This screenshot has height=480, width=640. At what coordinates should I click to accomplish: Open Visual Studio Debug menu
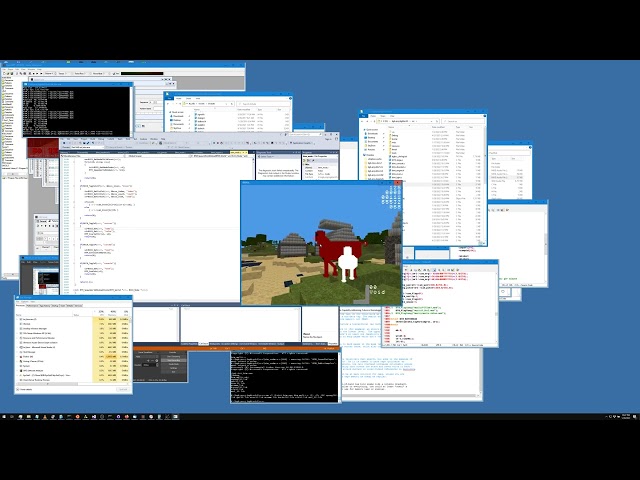click(101, 139)
